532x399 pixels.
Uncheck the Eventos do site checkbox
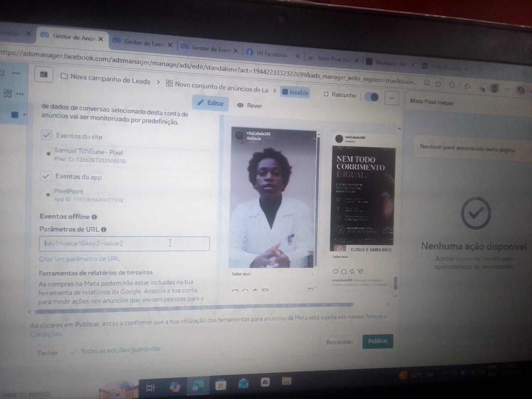47,135
